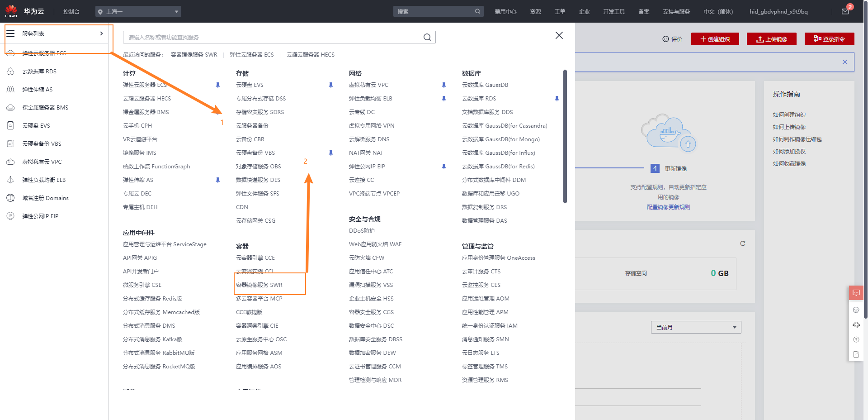Refresh the storage statistics card
This screenshot has height=420, width=868.
pos(743,243)
